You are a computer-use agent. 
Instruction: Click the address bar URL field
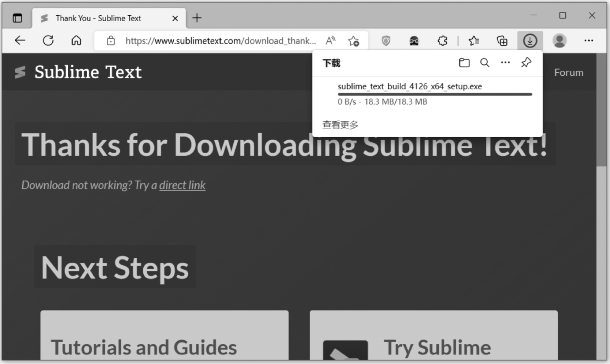click(220, 41)
